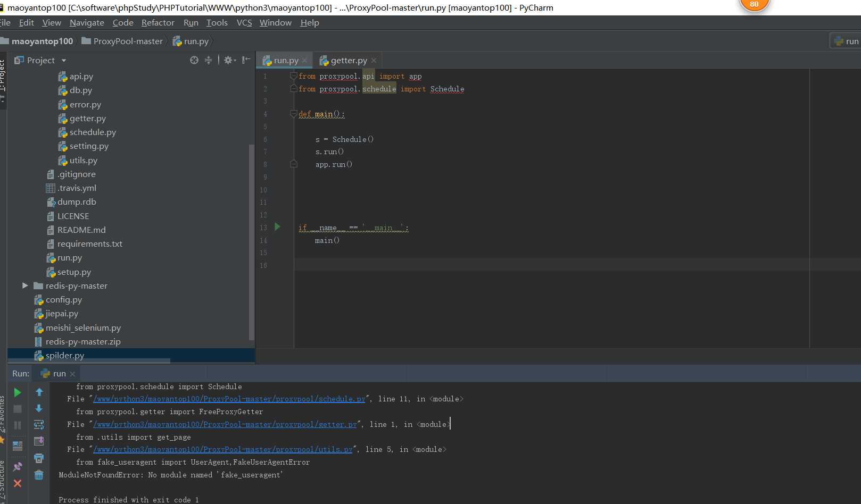Click the Project tree horizontal scrollbar
Image resolution: width=861 pixels, height=504 pixels.
[89, 361]
